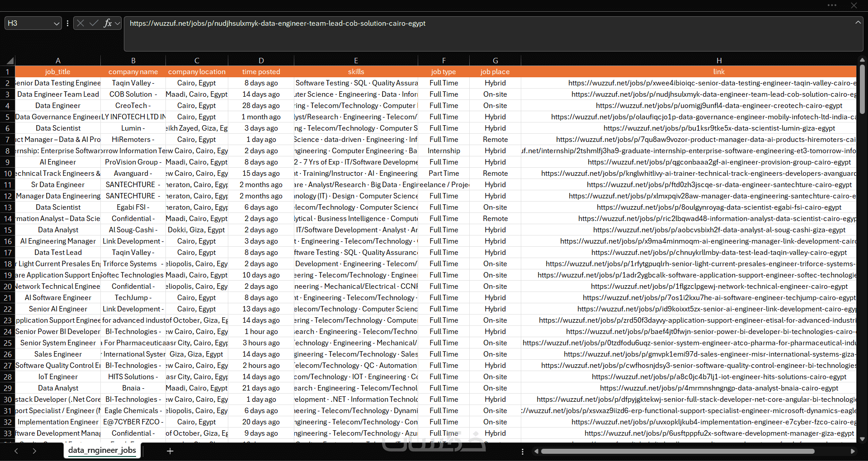868x461 pixels.
Task: Select the 'COB Solution -' cell
Action: click(x=133, y=94)
